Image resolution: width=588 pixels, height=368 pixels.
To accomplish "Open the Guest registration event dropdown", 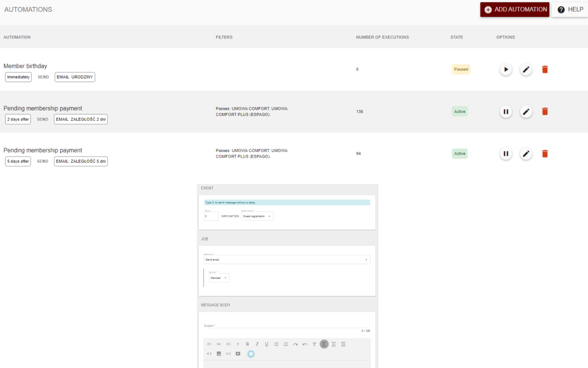I will [257, 216].
